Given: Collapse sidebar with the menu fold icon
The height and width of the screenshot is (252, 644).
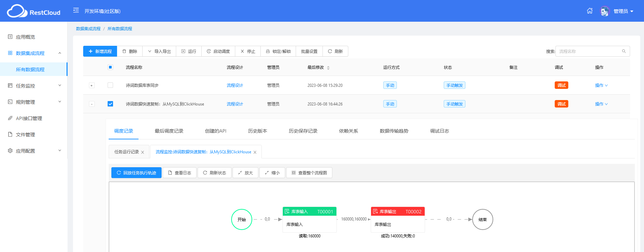Looking at the screenshot, I should (x=76, y=11).
